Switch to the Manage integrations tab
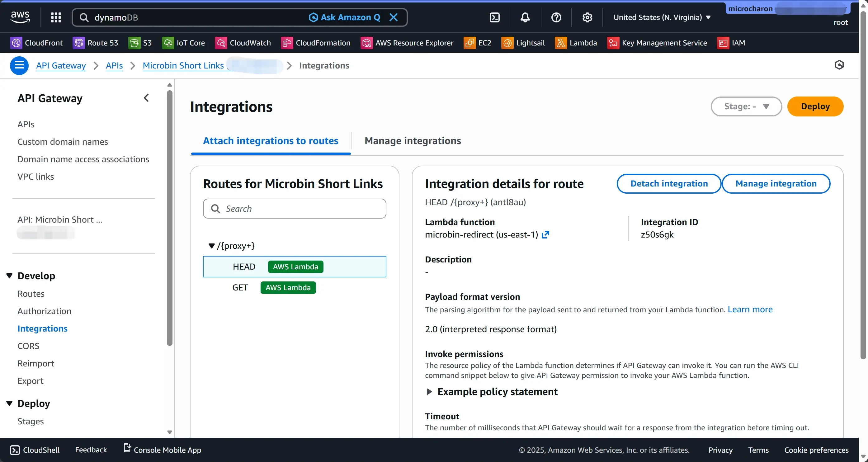The width and height of the screenshot is (868, 462). click(x=413, y=141)
